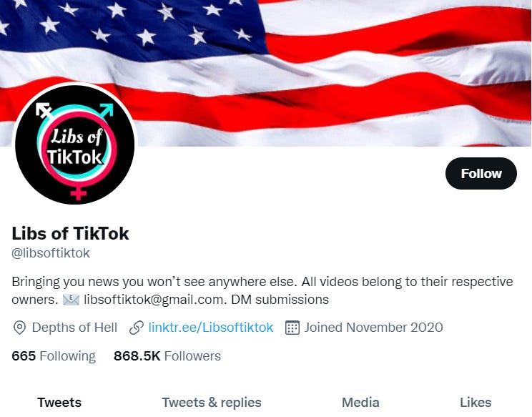Switch to Tweets & replies tab
Screen dimensions: 532x417
tap(212, 403)
